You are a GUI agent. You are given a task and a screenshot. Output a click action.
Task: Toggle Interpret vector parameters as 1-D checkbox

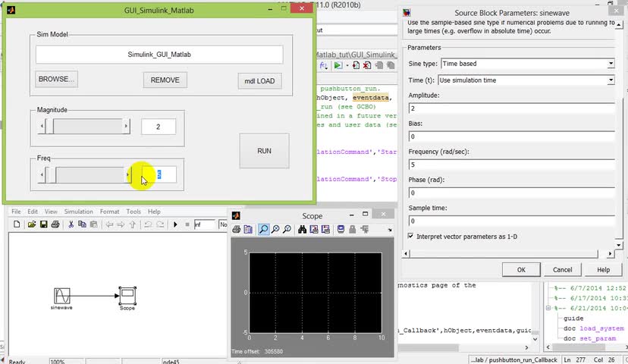pos(410,237)
